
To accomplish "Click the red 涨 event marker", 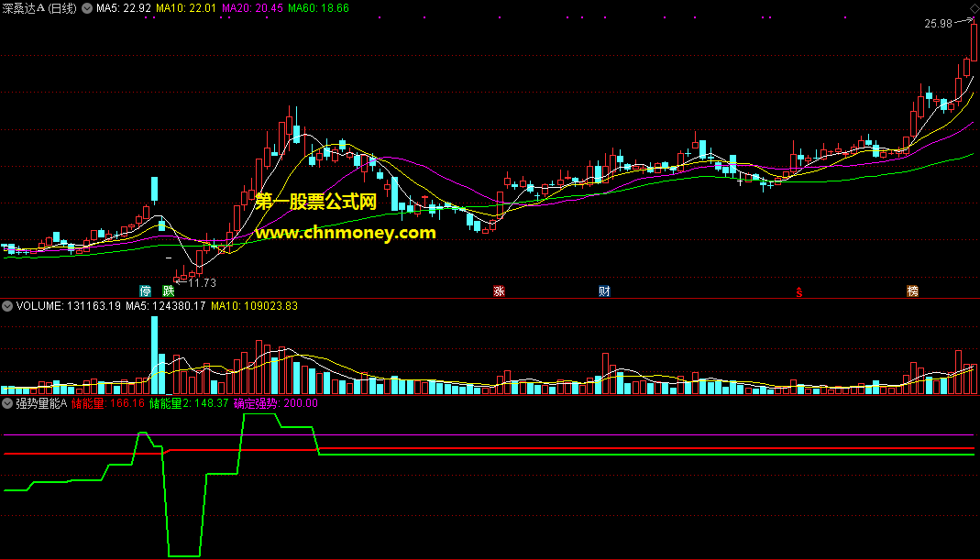I will coord(499,291).
